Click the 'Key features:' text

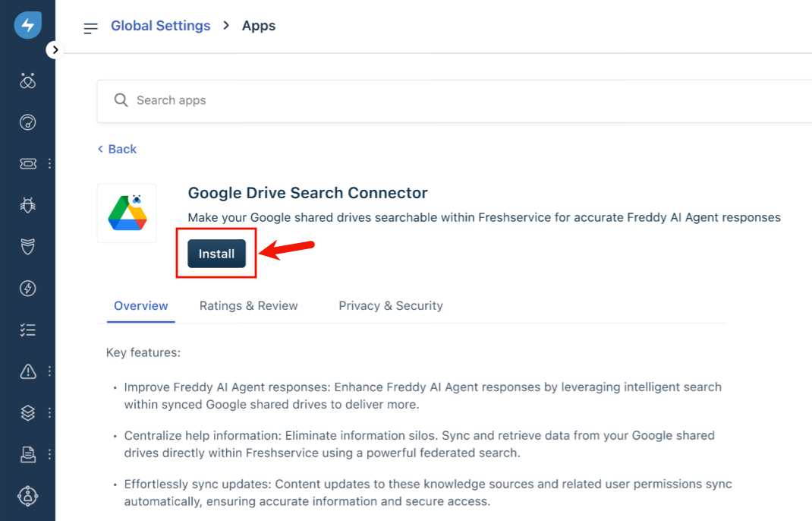click(x=143, y=352)
